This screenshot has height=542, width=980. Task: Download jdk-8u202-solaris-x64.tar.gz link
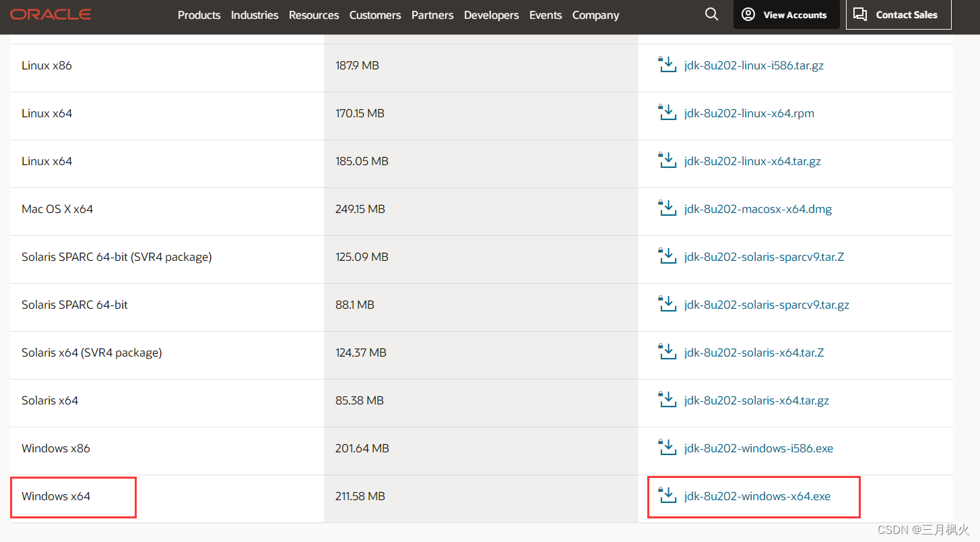click(756, 400)
